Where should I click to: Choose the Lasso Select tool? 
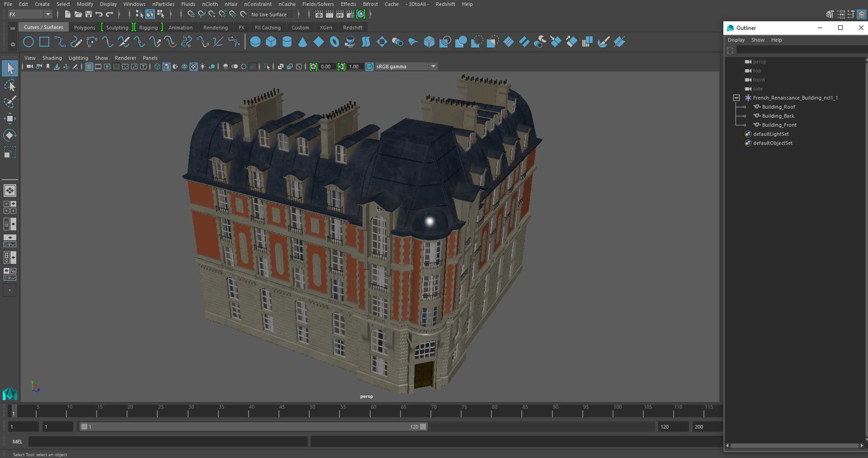[x=10, y=86]
